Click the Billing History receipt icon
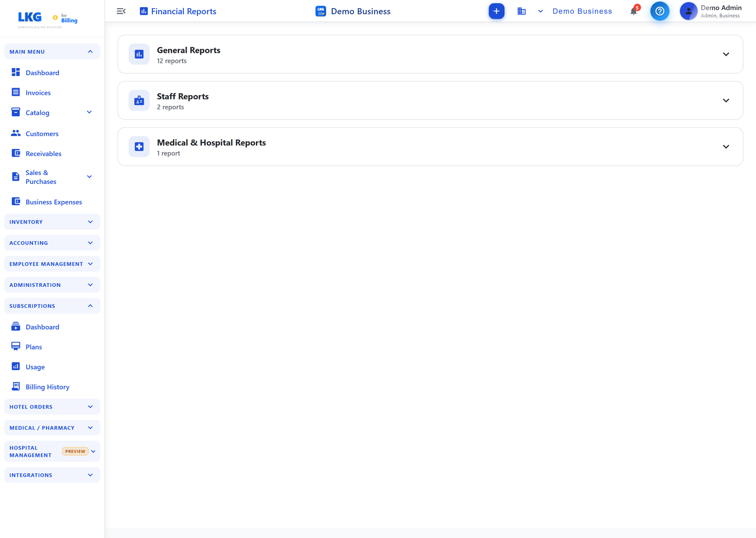Viewport: 756px width, 538px height. [16, 386]
